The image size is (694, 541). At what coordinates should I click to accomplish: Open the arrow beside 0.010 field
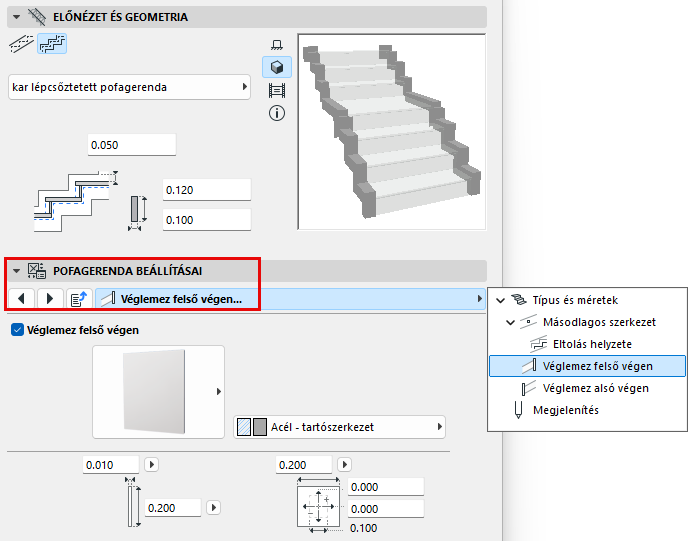(151, 465)
